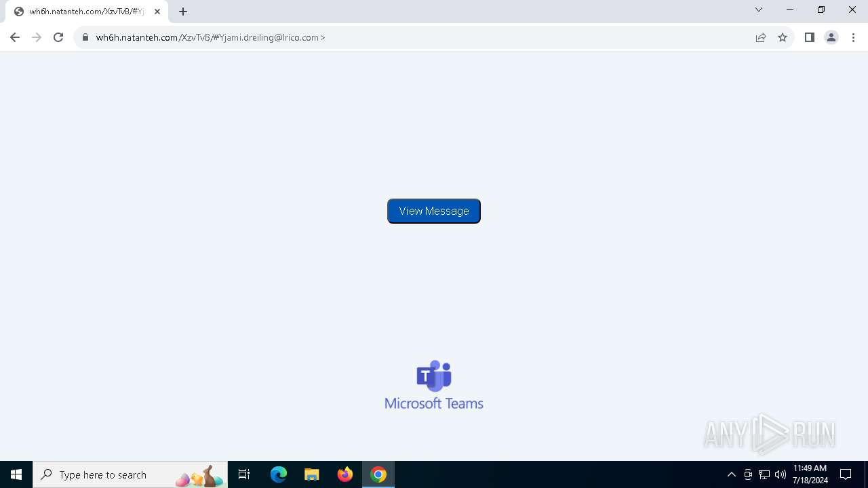This screenshot has width=868, height=488.
Task: Reload the current page
Action: pyautogui.click(x=58, y=37)
